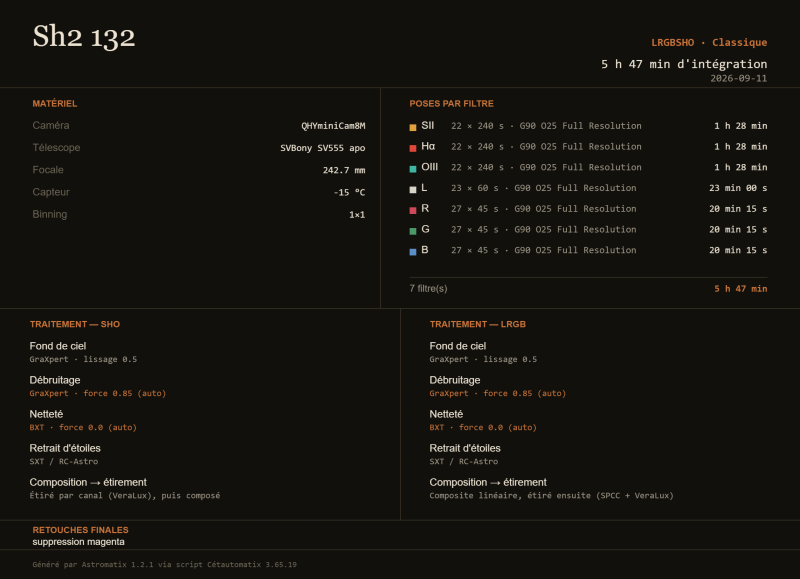Click the "POSES PAR FILTRE" heading
The height and width of the screenshot is (579, 800).
pyautogui.click(x=451, y=104)
